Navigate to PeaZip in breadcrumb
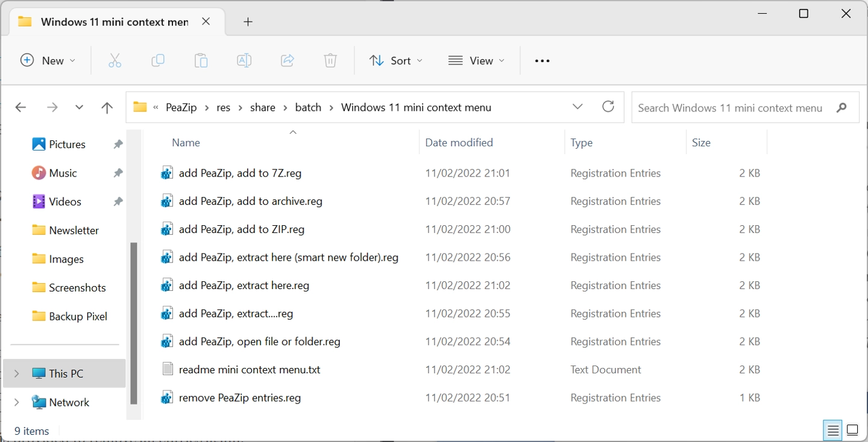The image size is (868, 442). pyautogui.click(x=181, y=108)
